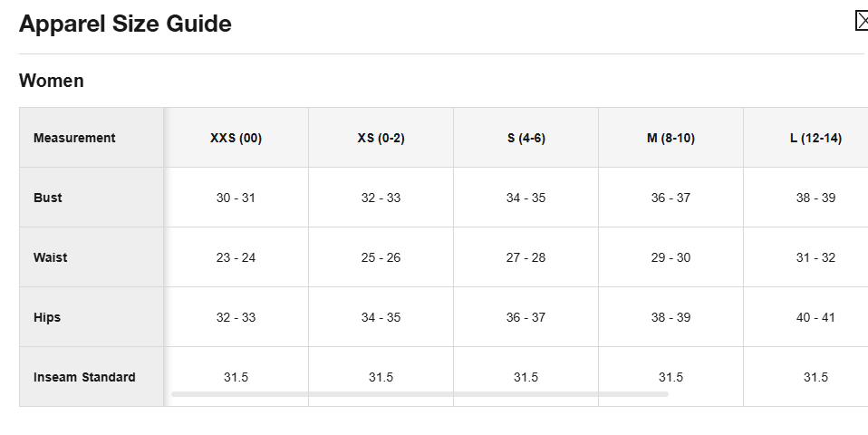Click the Measurement header cell
The image size is (868, 435).
point(74,139)
